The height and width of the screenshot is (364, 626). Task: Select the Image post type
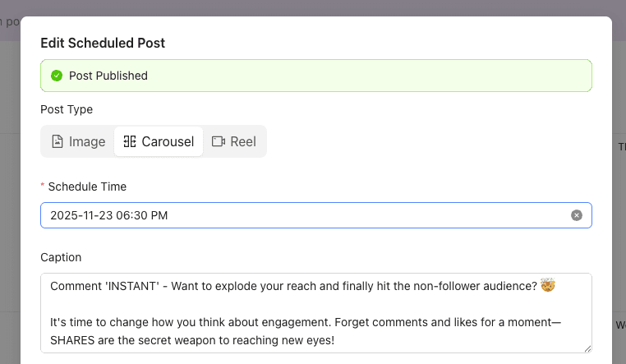(79, 141)
